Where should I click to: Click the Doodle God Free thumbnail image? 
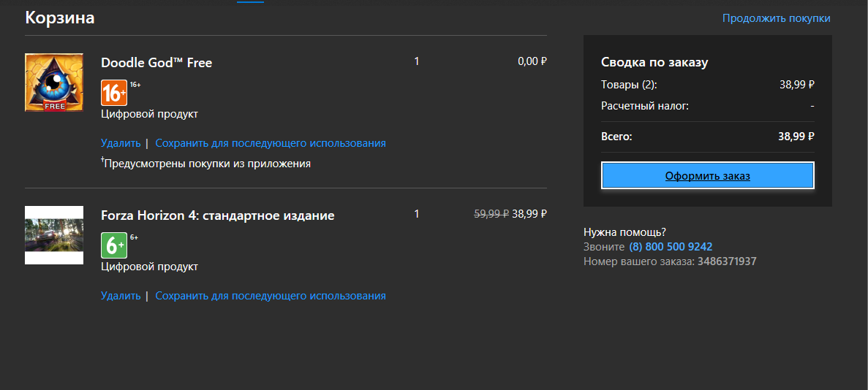(x=53, y=83)
